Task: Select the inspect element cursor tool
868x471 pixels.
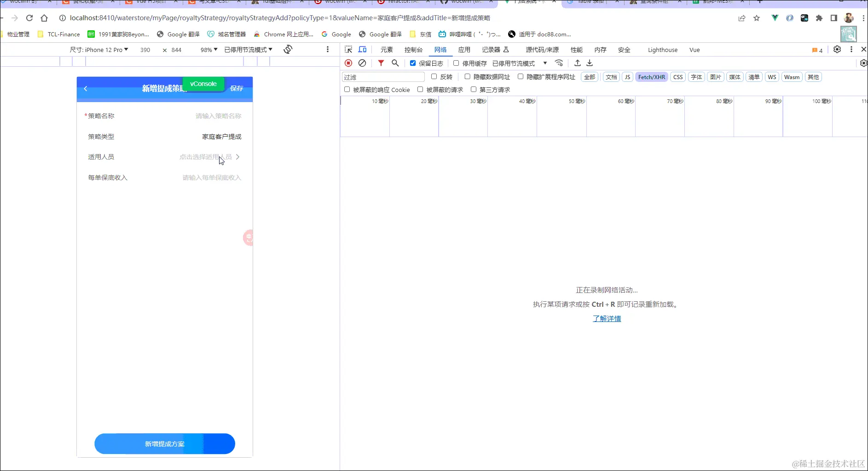Action: click(348, 50)
